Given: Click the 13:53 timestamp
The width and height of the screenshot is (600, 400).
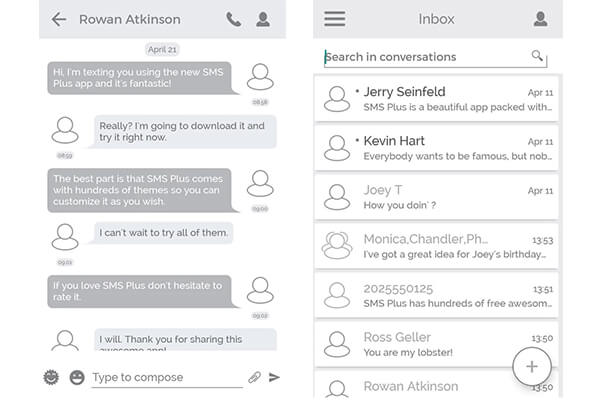Looking at the screenshot, I should point(543,240).
